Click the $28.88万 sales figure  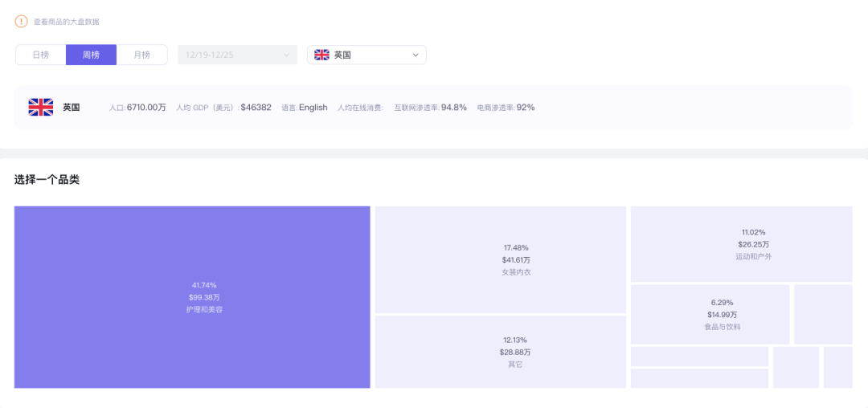point(515,352)
